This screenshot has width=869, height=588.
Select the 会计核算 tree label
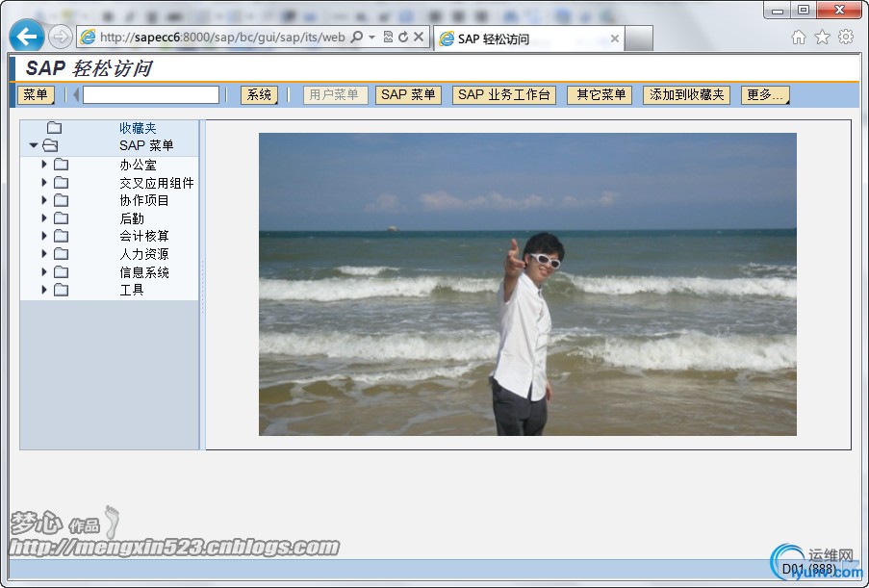coord(144,236)
